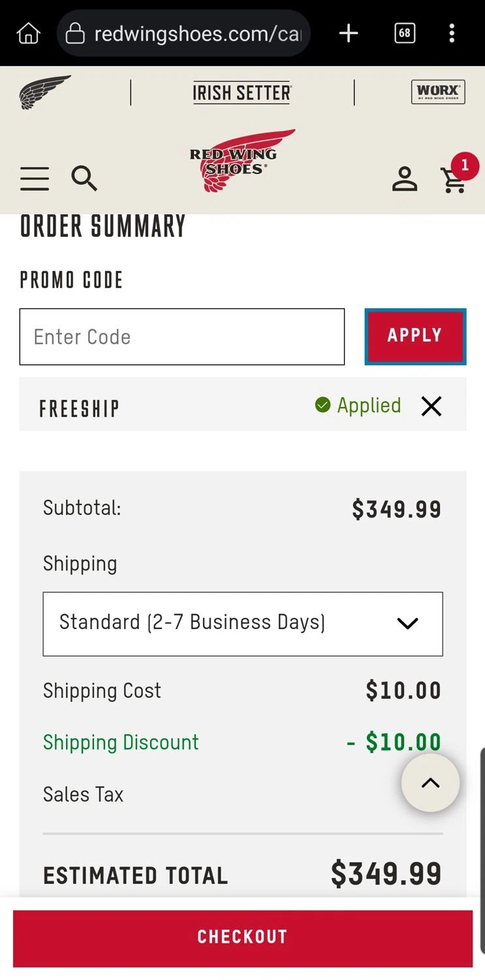Open the shopping cart icon
Image resolution: width=485 pixels, height=980 pixels.
[454, 180]
